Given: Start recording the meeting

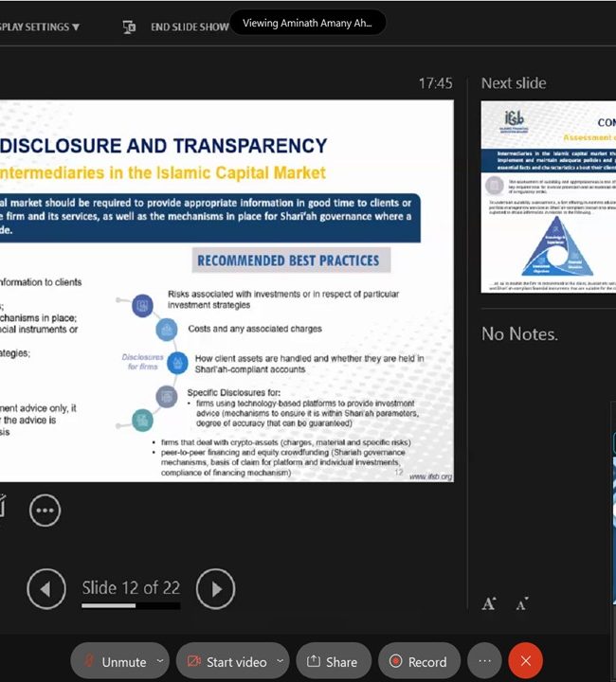Looking at the screenshot, I should point(419,661).
